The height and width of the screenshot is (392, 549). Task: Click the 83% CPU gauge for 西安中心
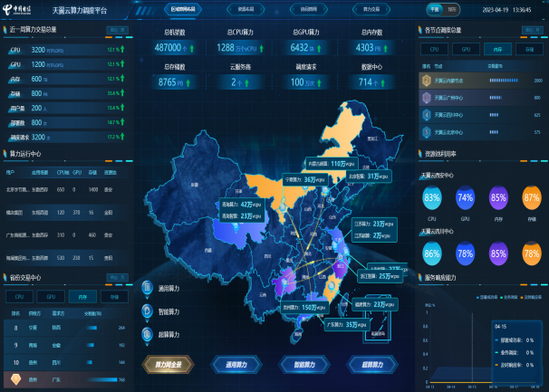[432, 197]
